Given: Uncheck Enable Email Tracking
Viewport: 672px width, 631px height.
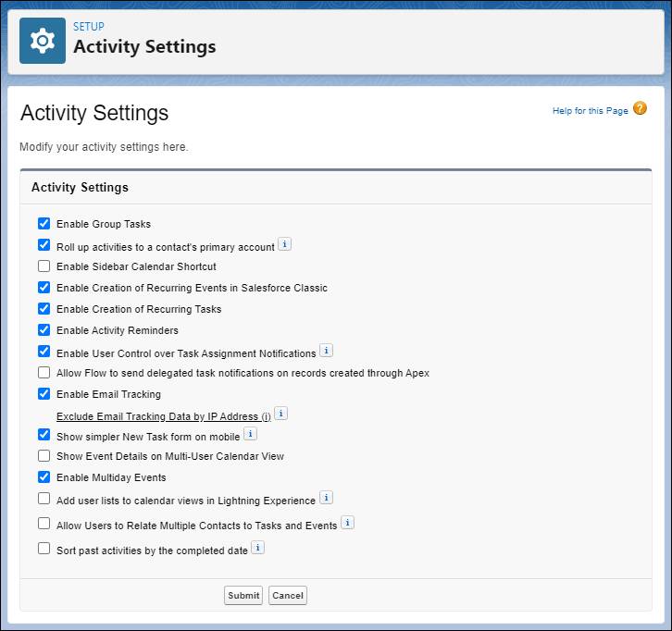Looking at the screenshot, I should click(44, 393).
